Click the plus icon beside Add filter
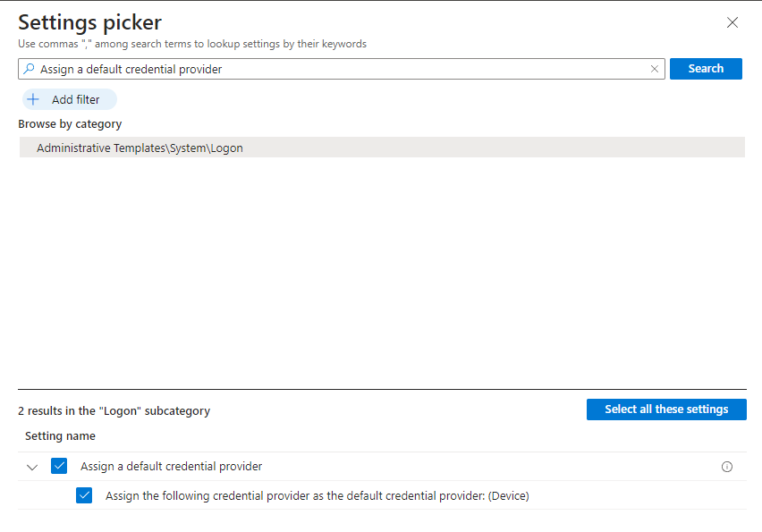The width and height of the screenshot is (762, 532). point(34,99)
